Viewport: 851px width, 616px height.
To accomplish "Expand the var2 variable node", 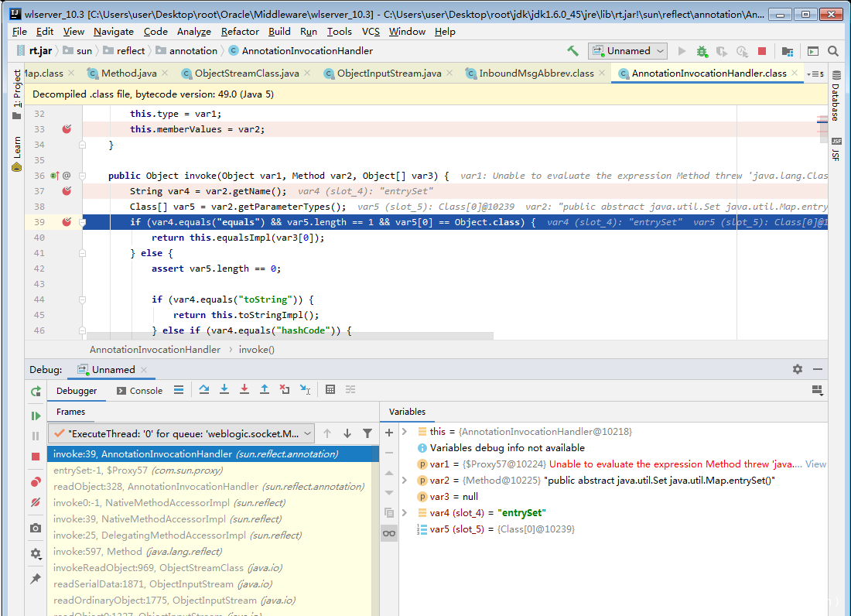I will [x=405, y=481].
